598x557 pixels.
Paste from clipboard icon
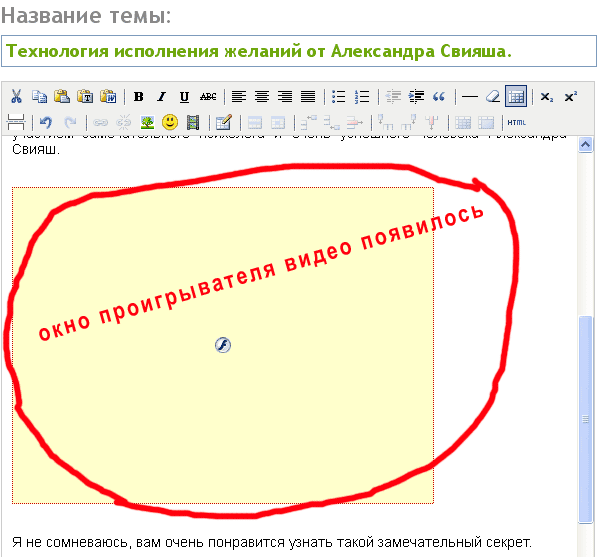(62, 97)
